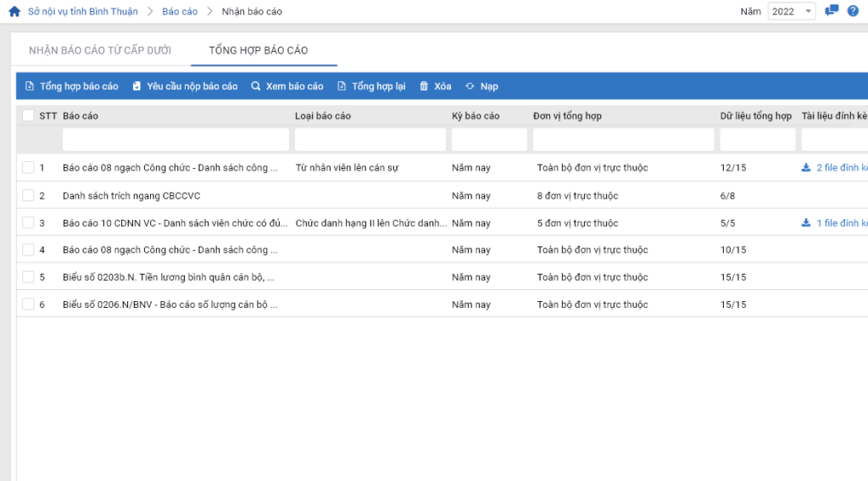Viewport: 868px width, 481px height.
Task: Click the home icon in breadcrumb
Action: (14, 12)
